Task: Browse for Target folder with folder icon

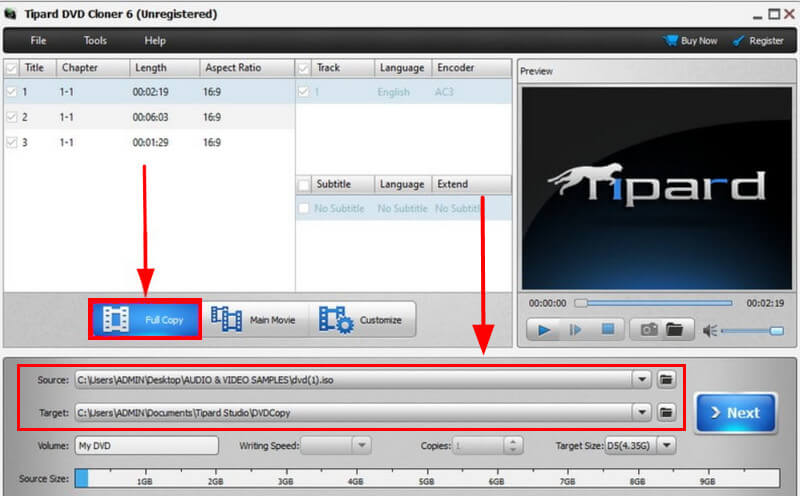Action: tap(666, 412)
